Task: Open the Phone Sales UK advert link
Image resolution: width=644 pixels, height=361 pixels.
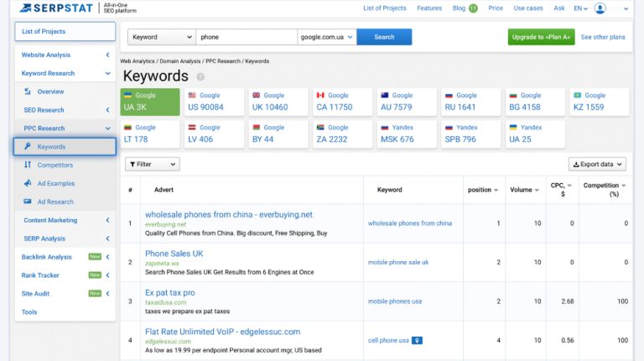Action: click(174, 254)
